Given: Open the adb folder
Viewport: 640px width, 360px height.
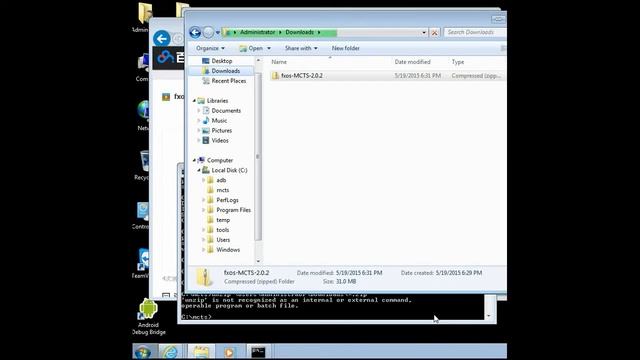Looking at the screenshot, I should tap(221, 180).
